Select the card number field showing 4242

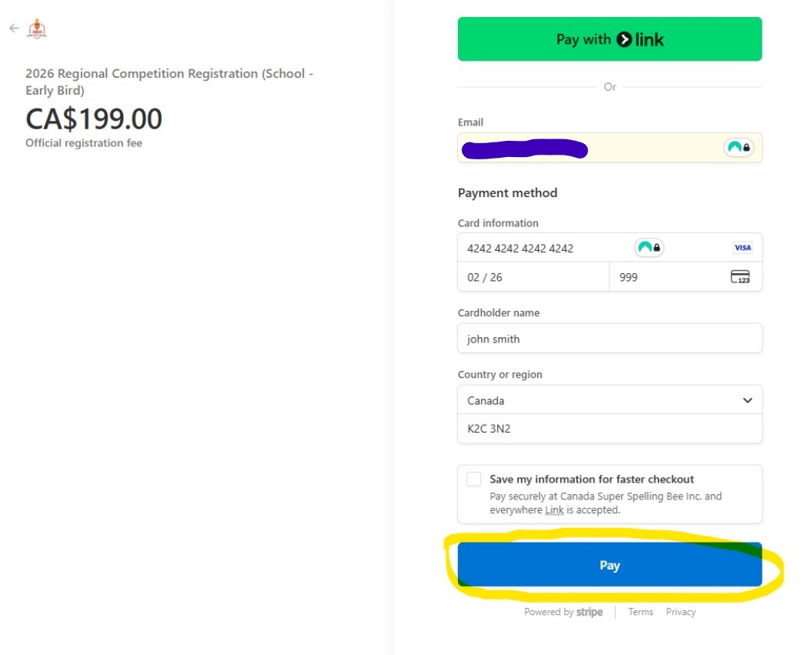pyautogui.click(x=539, y=247)
